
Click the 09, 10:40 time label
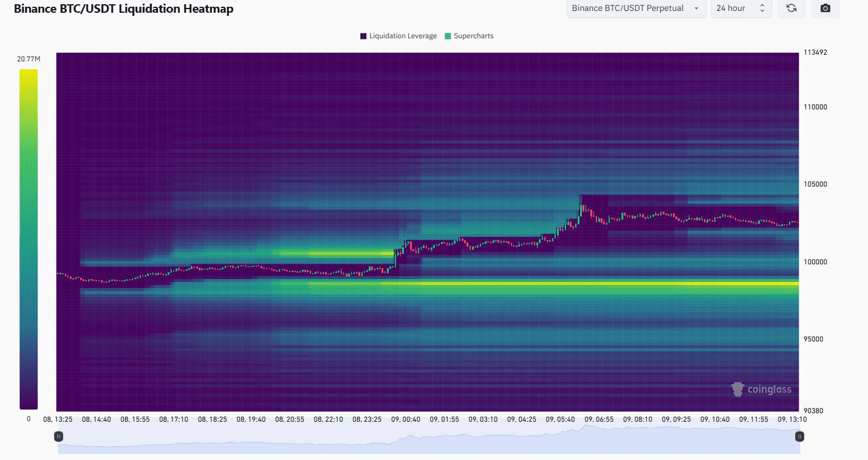pos(714,419)
